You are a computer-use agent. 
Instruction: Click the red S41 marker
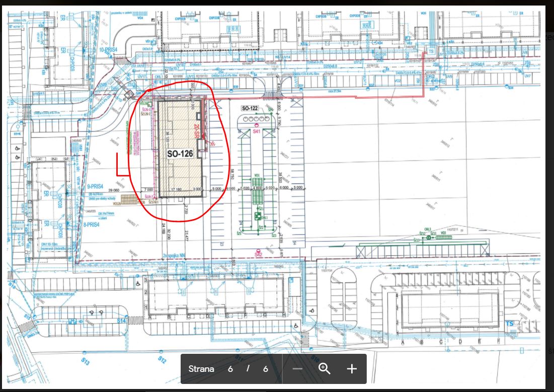pos(257,131)
